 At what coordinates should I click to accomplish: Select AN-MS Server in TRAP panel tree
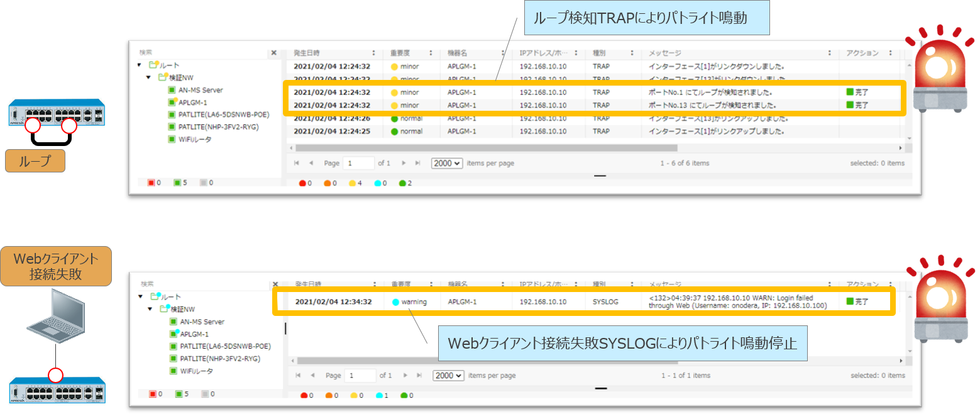(x=195, y=90)
